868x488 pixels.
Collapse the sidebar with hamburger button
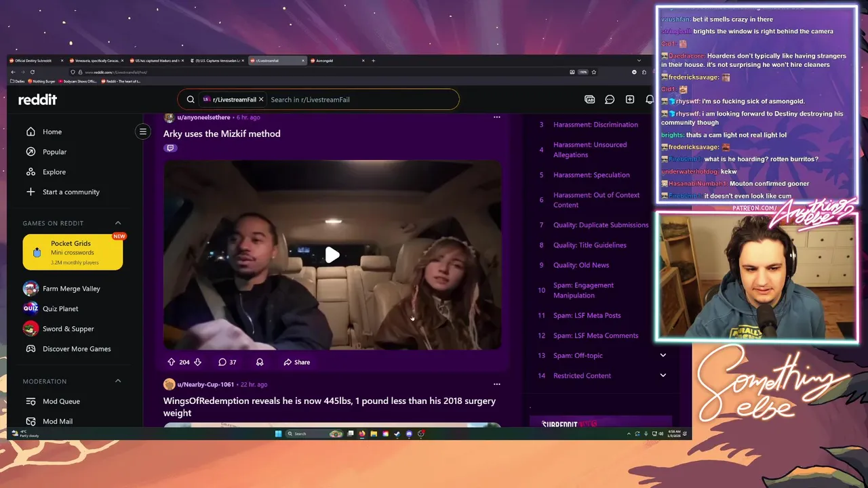(142, 131)
